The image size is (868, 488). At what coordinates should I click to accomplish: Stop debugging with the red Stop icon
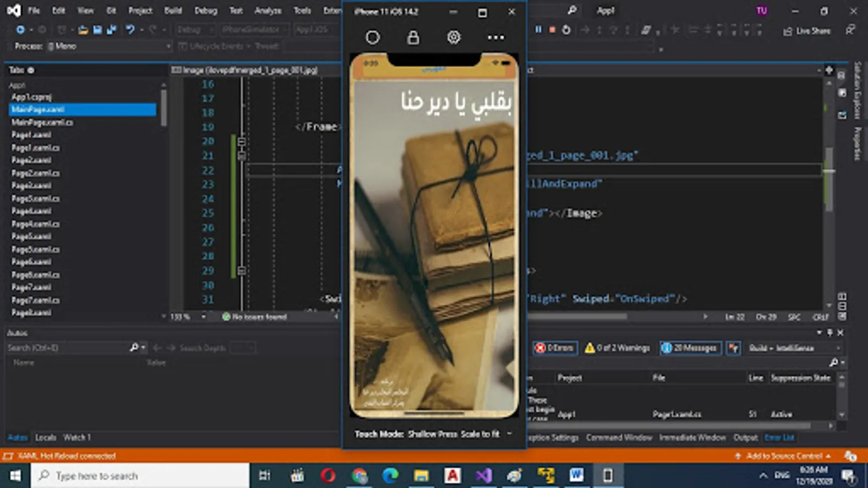click(x=552, y=30)
